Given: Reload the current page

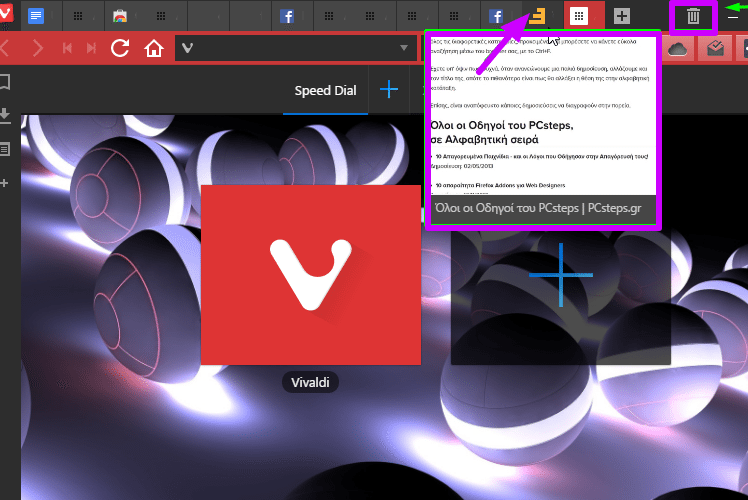Looking at the screenshot, I should coord(120,48).
